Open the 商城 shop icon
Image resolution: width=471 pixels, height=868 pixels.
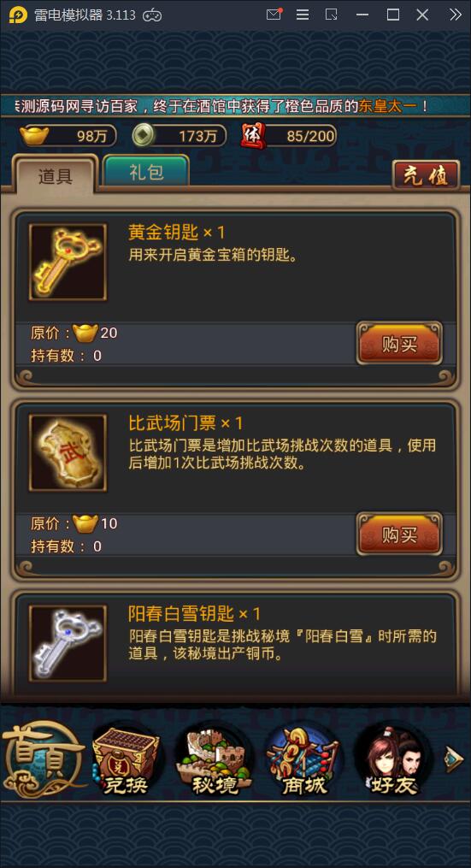(303, 761)
